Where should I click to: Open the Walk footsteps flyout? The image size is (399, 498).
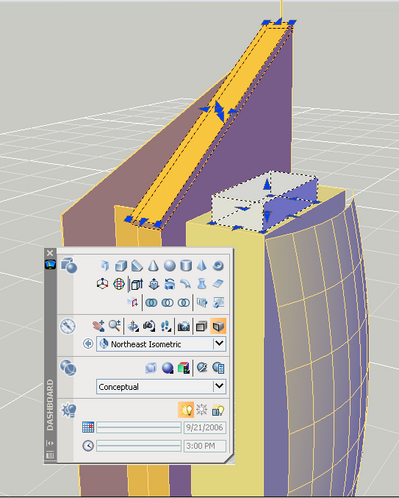(x=166, y=326)
